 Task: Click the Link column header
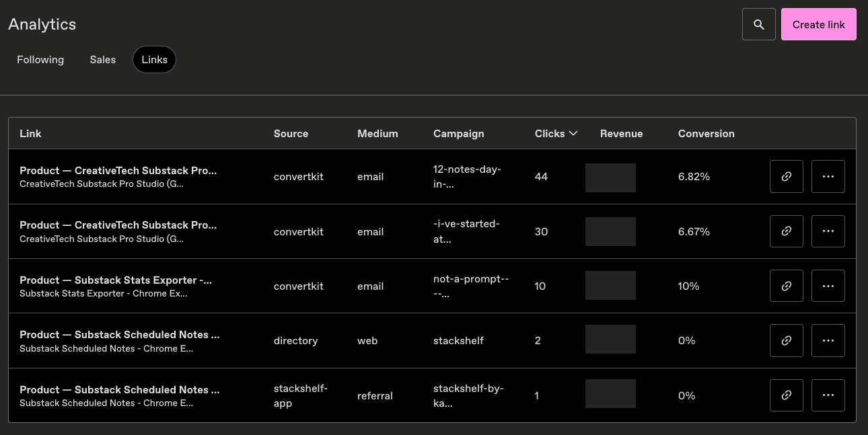click(30, 133)
